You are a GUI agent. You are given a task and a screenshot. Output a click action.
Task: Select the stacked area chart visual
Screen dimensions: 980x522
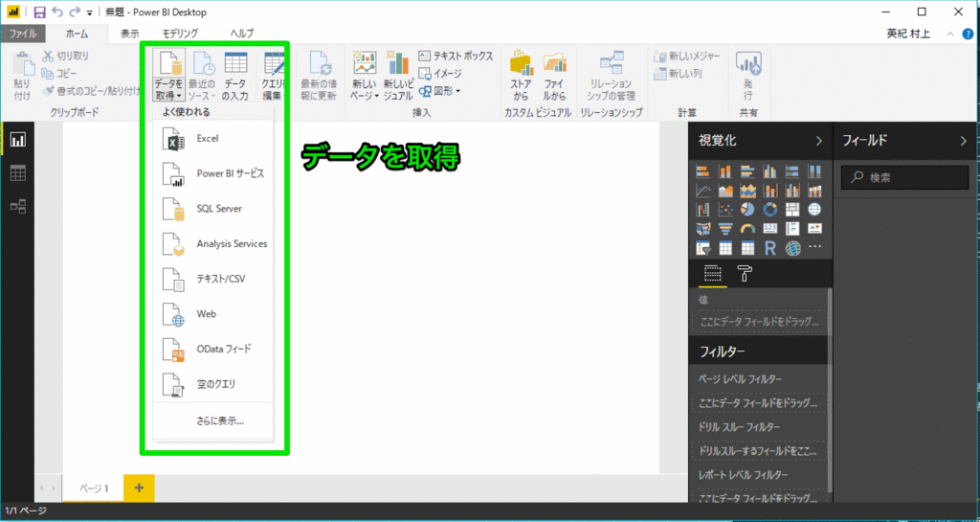pos(747,191)
